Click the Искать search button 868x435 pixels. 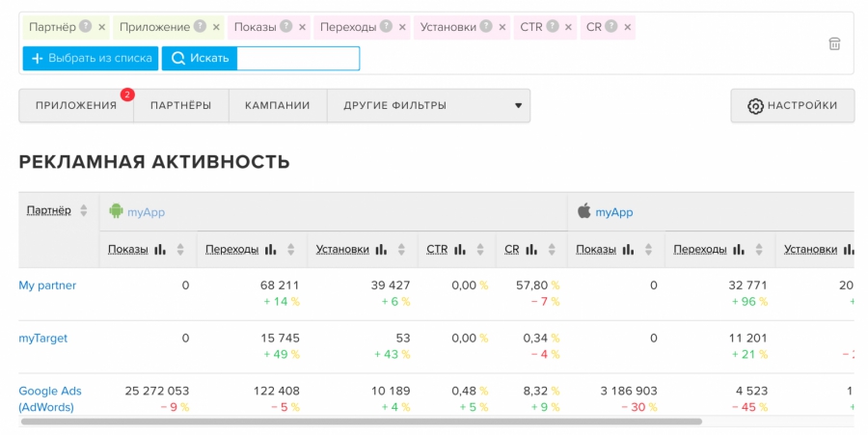click(200, 58)
